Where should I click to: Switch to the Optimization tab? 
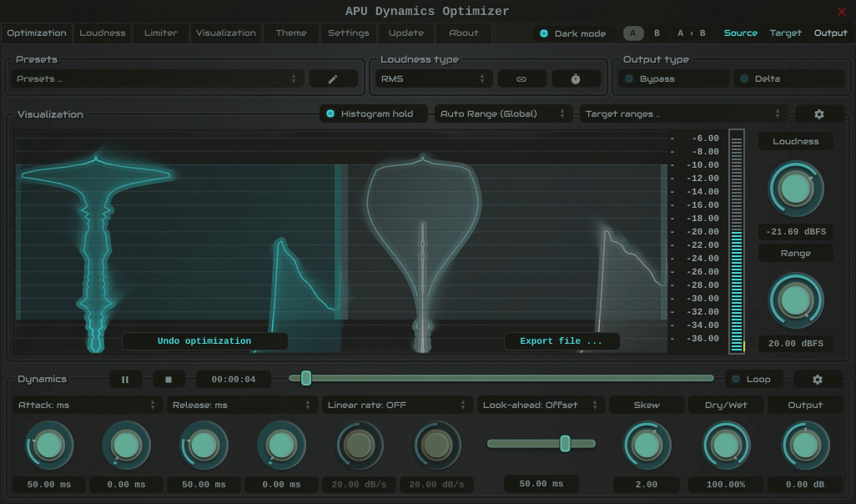37,33
